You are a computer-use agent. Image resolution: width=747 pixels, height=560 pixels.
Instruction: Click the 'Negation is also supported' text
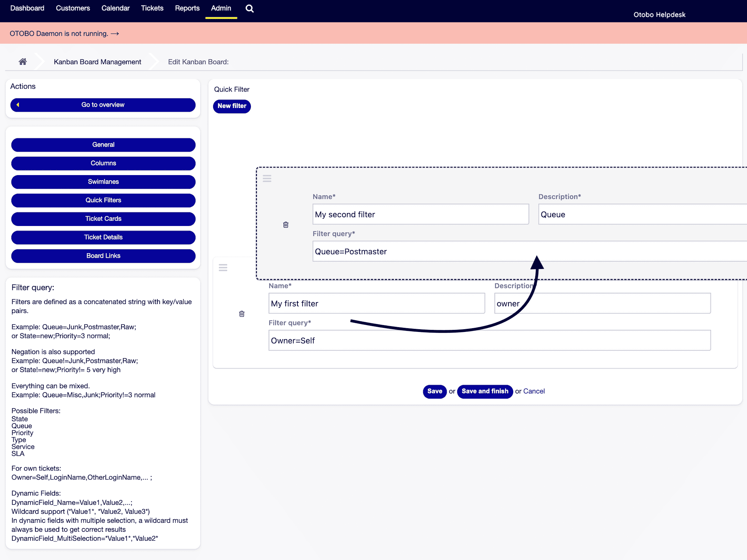(x=53, y=352)
